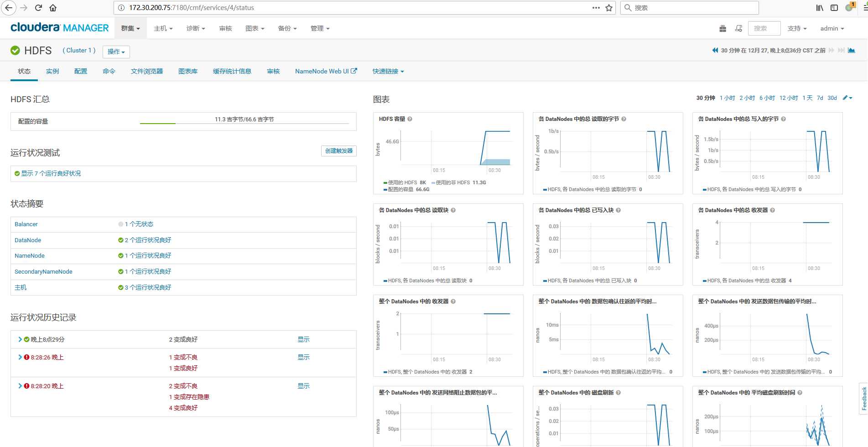The height and width of the screenshot is (447, 868).
Task: Open the 操作 actions dropdown
Action: click(116, 52)
